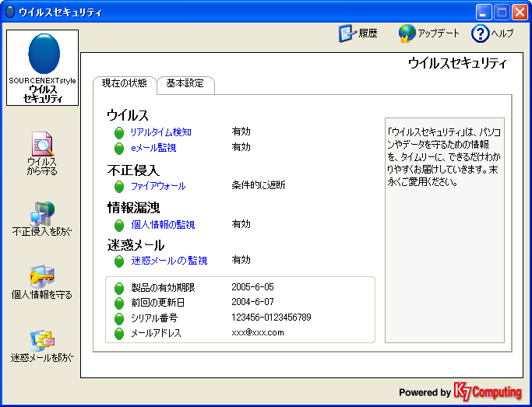Open the 個人情報の監視 link
Image resolution: width=532 pixels, height=407 pixels.
pos(163,225)
